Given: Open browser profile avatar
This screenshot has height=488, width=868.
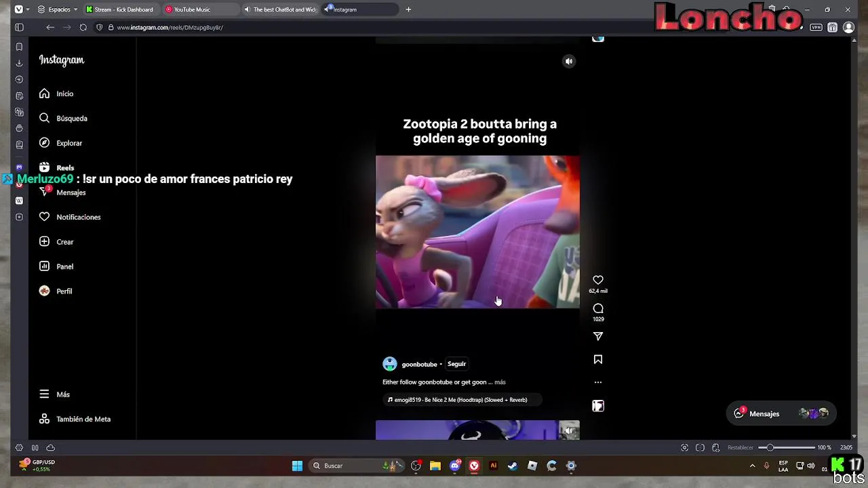Looking at the screenshot, I should pyautogui.click(x=848, y=27).
